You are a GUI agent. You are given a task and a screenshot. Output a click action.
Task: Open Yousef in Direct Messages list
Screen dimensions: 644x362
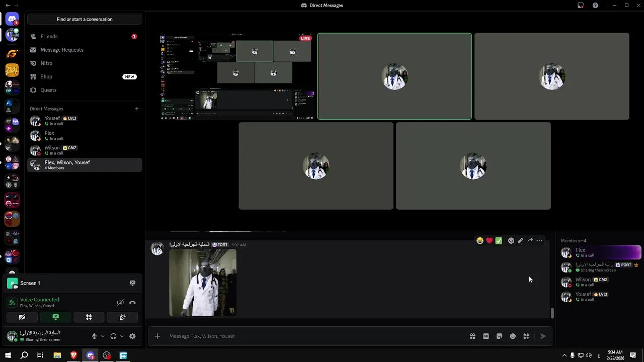click(85, 121)
